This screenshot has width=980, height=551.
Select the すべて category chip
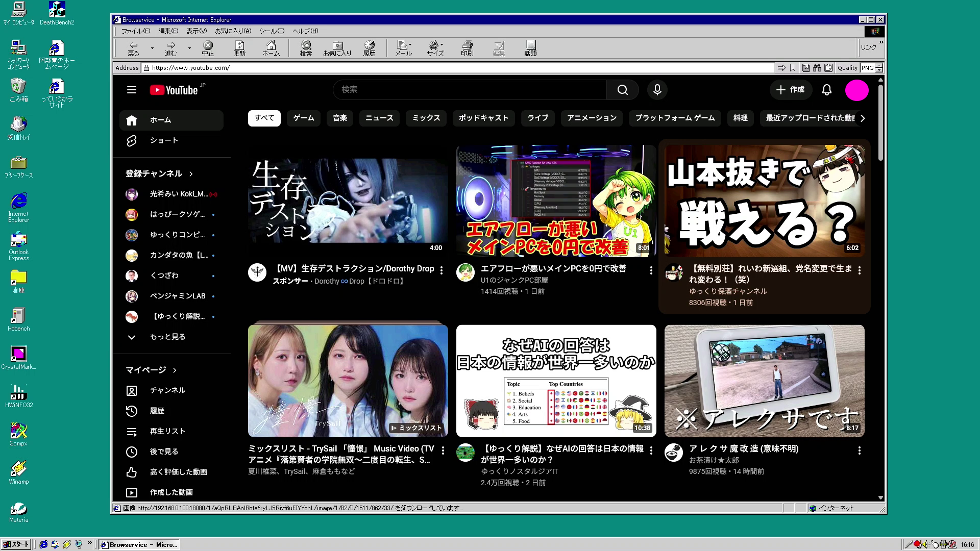(x=264, y=118)
